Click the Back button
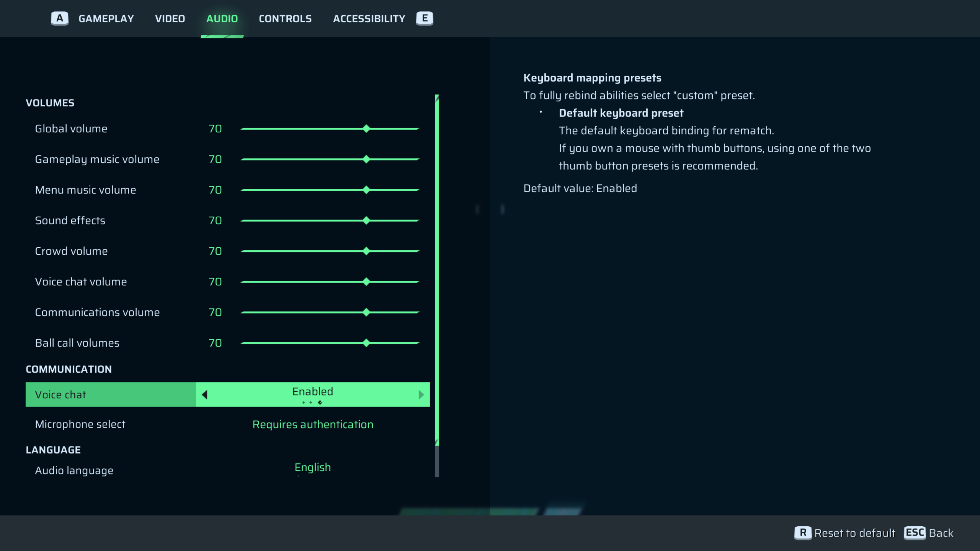 pyautogui.click(x=941, y=533)
